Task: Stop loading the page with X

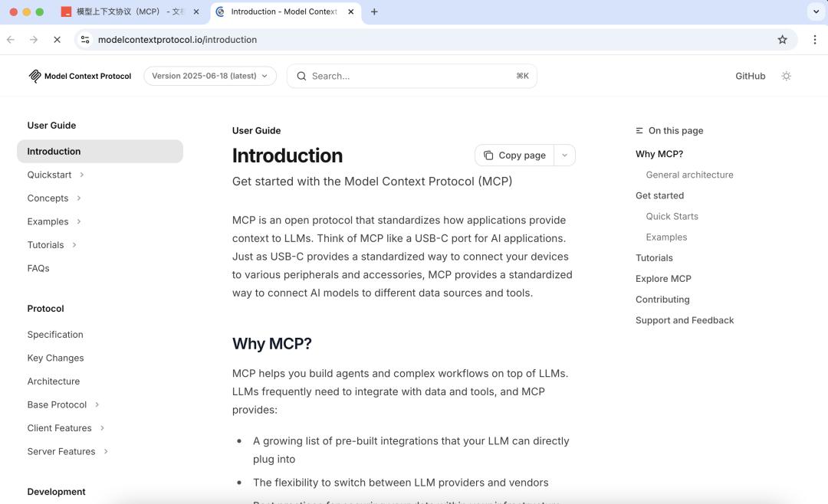Action: coord(57,40)
